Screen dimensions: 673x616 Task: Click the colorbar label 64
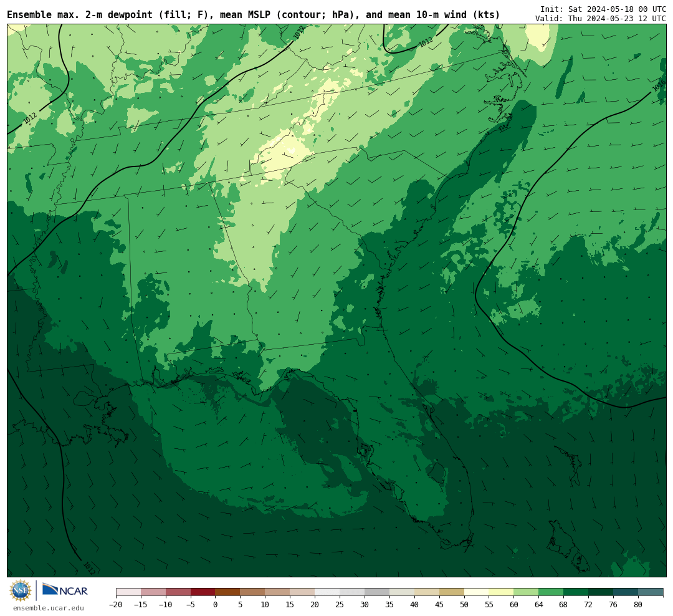(538, 605)
